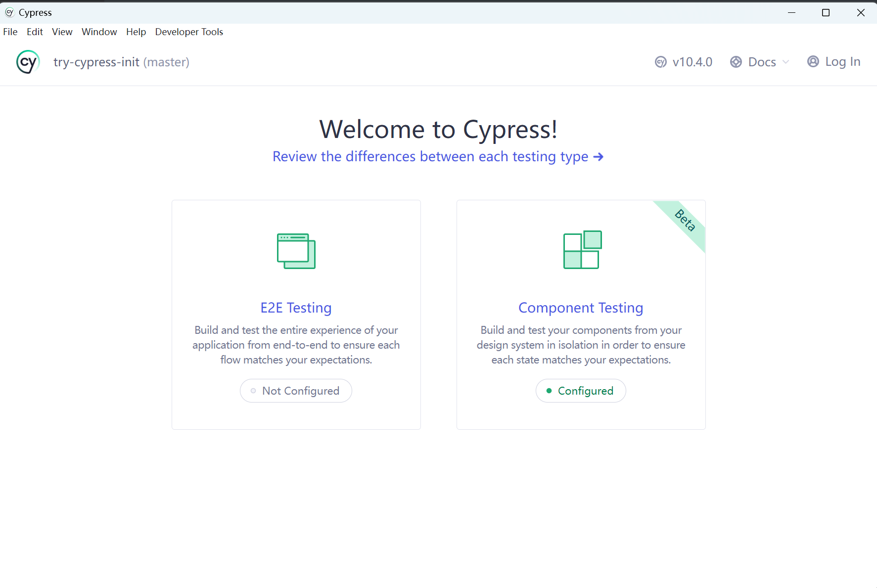Open the File menu
Screen dimensions: 877x588
point(10,32)
